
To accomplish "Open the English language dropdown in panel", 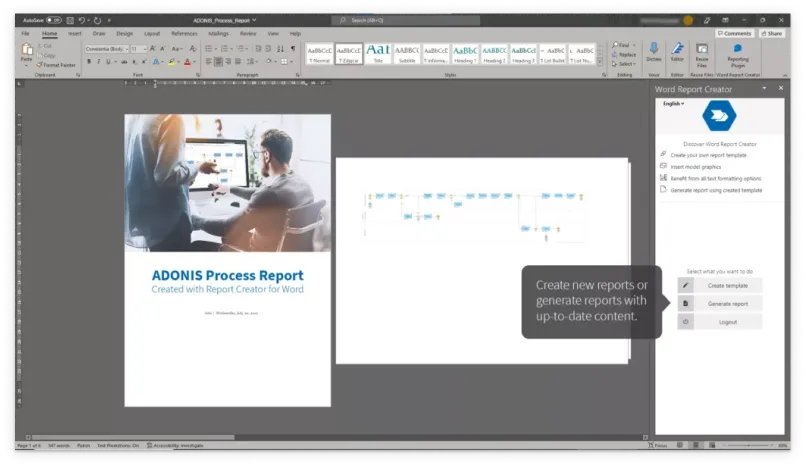I will (x=673, y=104).
